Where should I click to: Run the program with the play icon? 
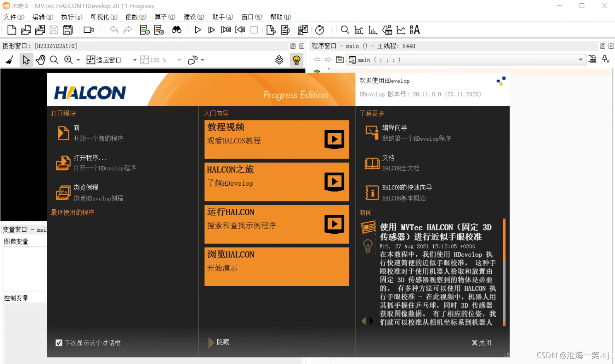click(x=198, y=30)
